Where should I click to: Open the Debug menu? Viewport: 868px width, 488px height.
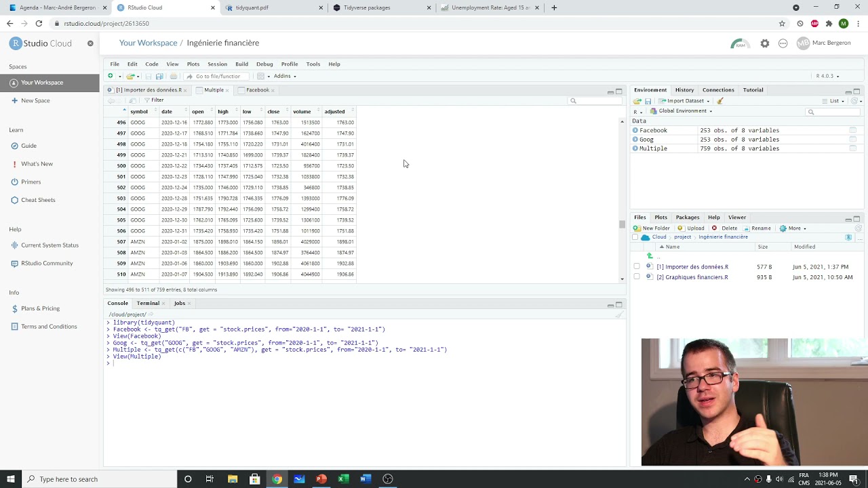(x=264, y=64)
